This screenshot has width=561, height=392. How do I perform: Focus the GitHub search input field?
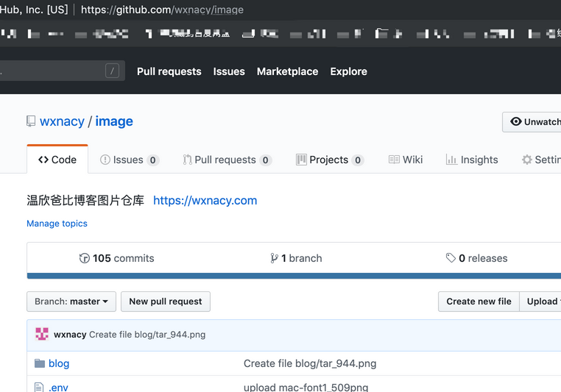(61, 71)
